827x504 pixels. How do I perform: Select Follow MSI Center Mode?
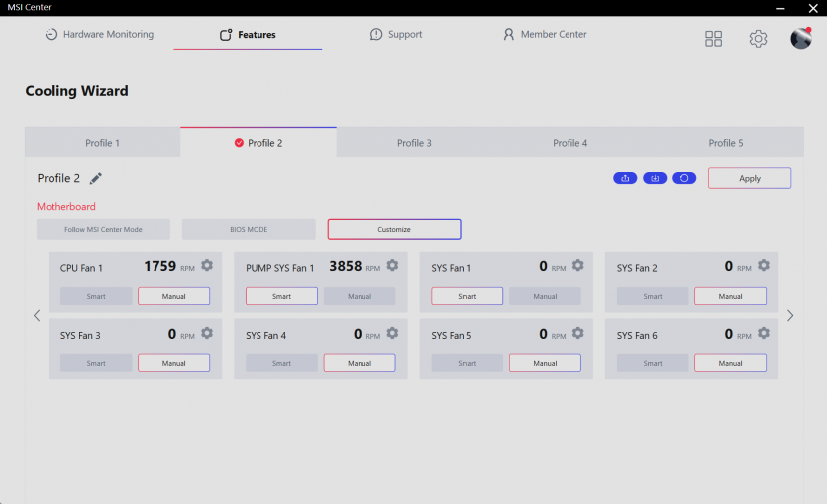(104, 229)
